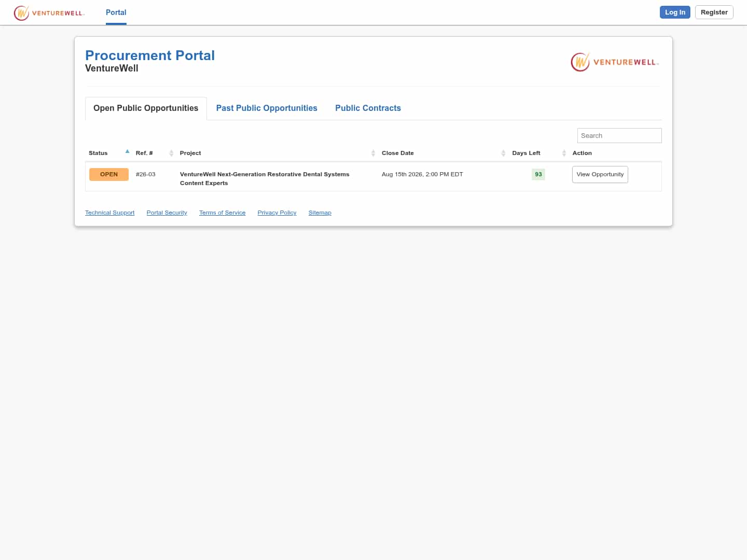
Task: Click the Log In button
Action: [675, 12]
